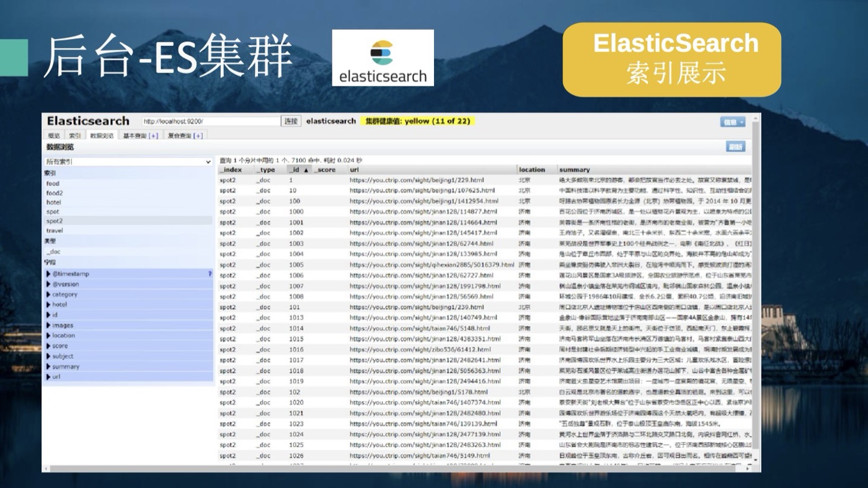Click the help question mark beside @timestamp
Image resolution: width=868 pixels, height=488 pixels.
(210, 273)
